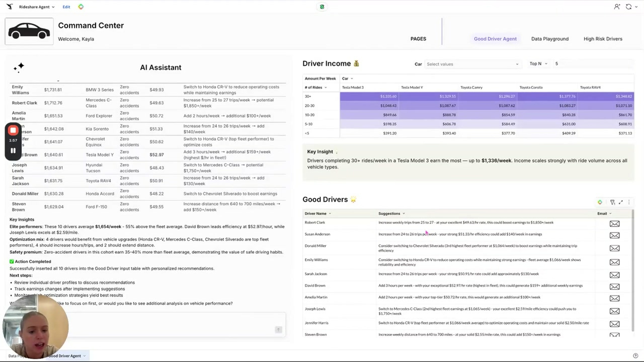
Task: Click Emily Williams row in AI Assistant table
Action: pos(148,90)
